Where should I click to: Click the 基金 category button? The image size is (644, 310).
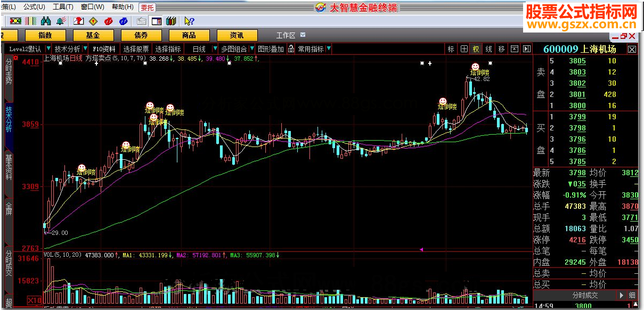point(93,35)
